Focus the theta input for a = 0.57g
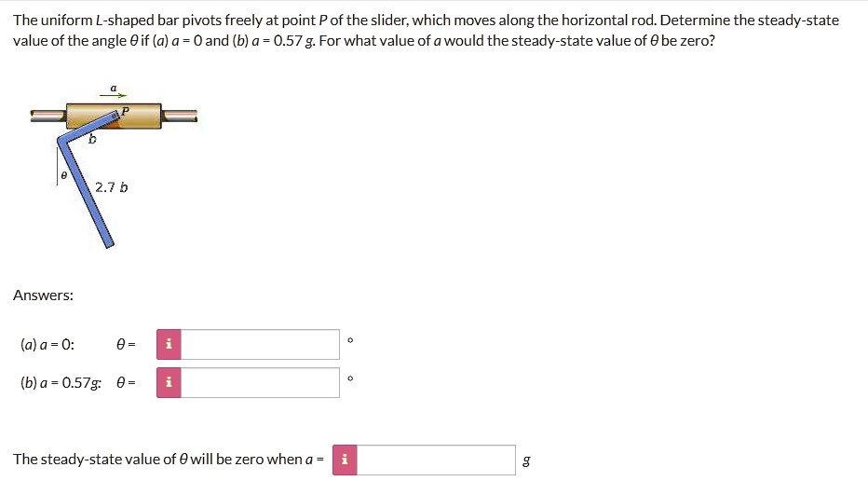The image size is (868, 481). [x=260, y=382]
